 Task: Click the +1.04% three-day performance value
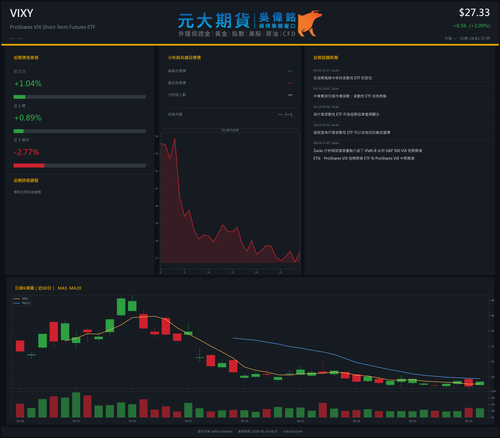click(x=28, y=84)
